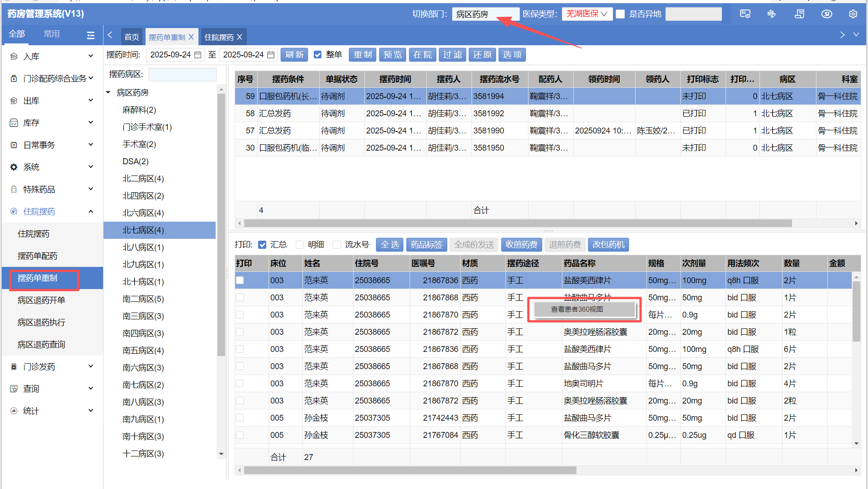The width and height of the screenshot is (868, 489).
Task: Click the receipt document icon in header
Action: coord(799,14)
